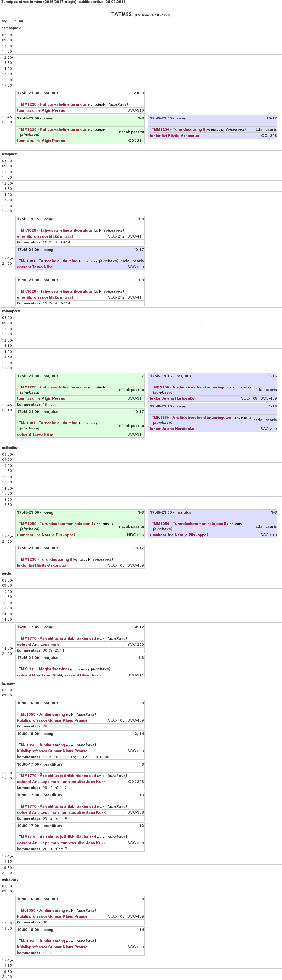Open the ainekava link for TMX1111 Magistriseminar

(x=100, y=669)
